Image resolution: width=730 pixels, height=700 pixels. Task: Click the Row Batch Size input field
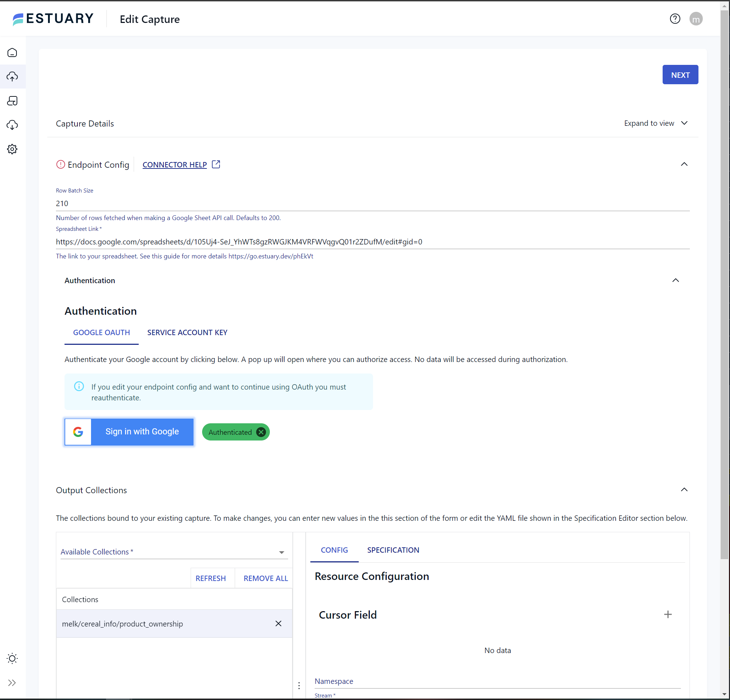224,204
